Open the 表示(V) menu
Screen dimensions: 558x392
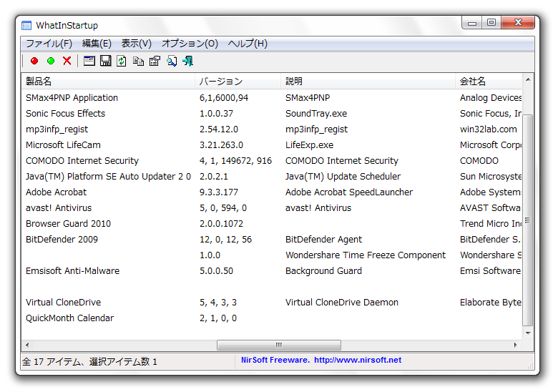pos(137,44)
